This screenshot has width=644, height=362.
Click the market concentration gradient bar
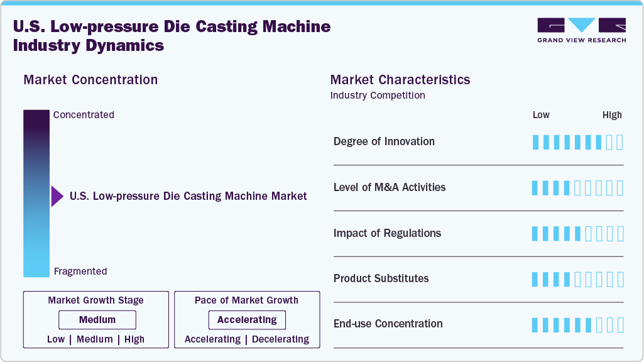[x=36, y=194]
